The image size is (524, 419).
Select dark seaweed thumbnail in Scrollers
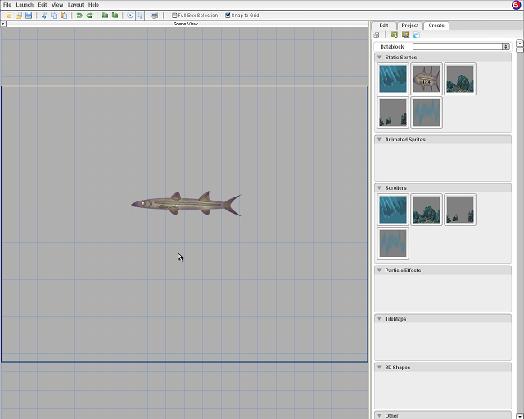tap(460, 210)
